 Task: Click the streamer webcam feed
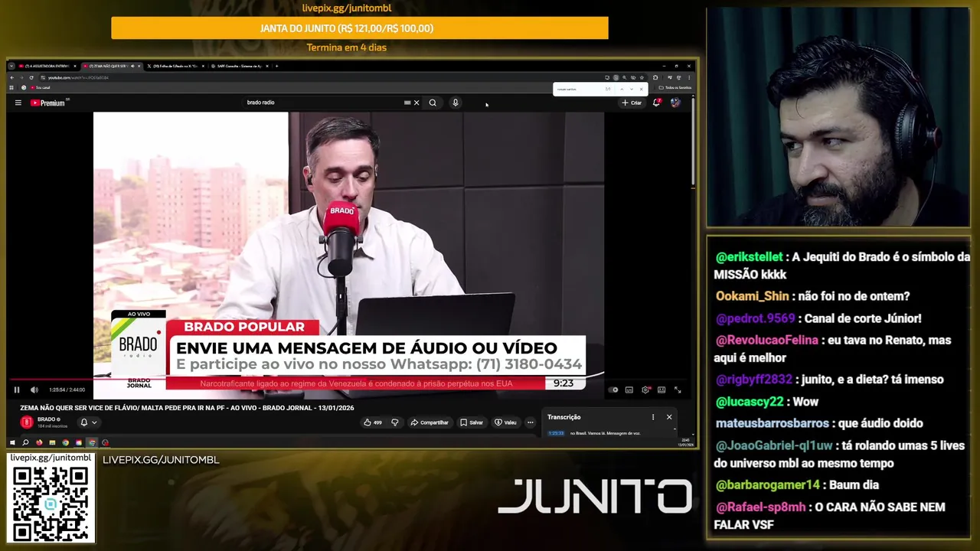pyautogui.click(x=838, y=117)
